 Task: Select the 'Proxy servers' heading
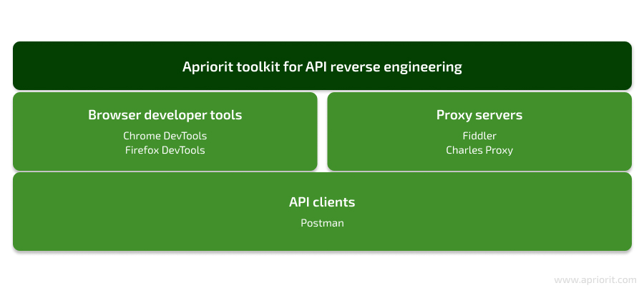tap(479, 115)
